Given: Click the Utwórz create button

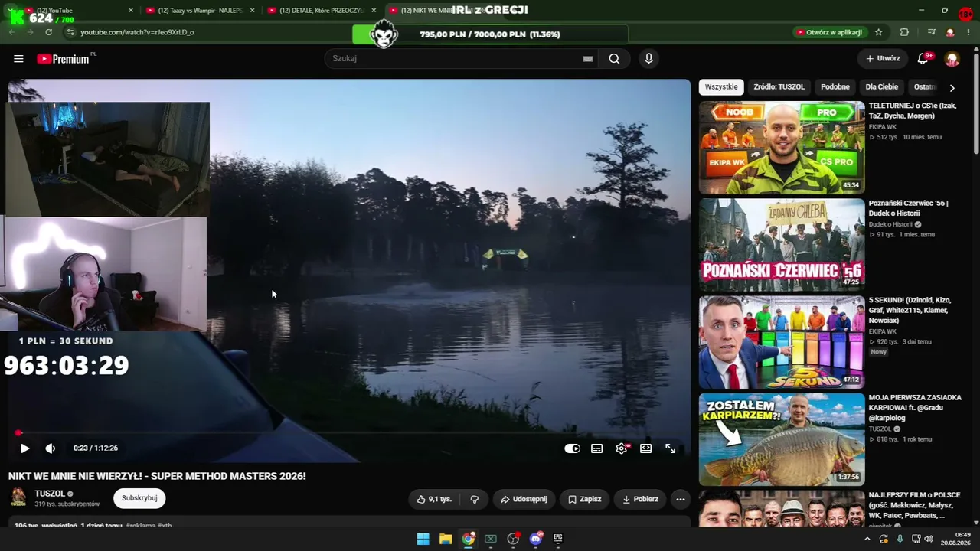Looking at the screenshot, I should coord(883,59).
